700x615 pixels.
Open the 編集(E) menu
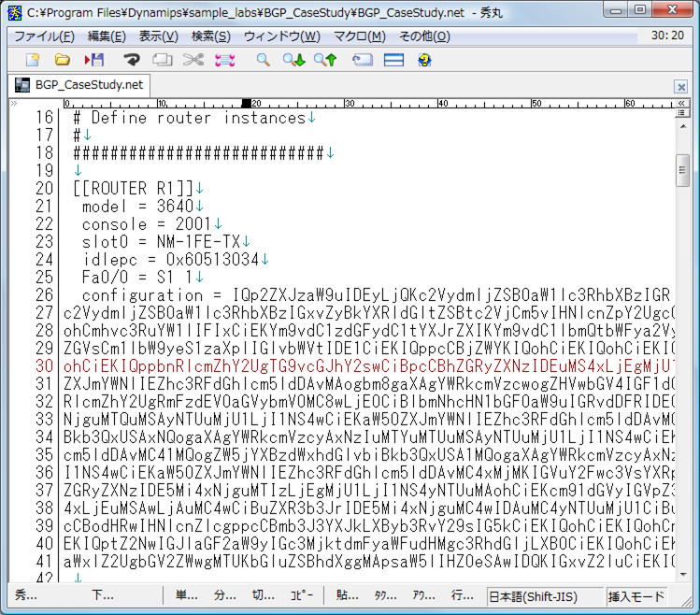[107, 36]
